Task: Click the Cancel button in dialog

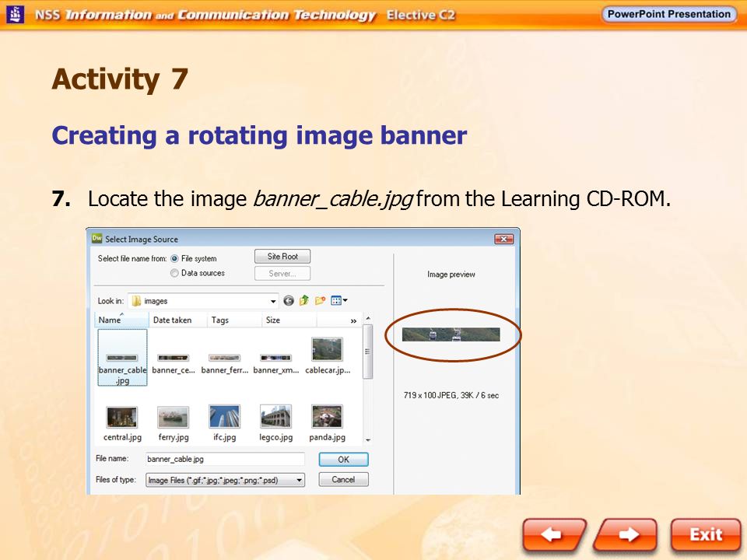Action: [343, 480]
